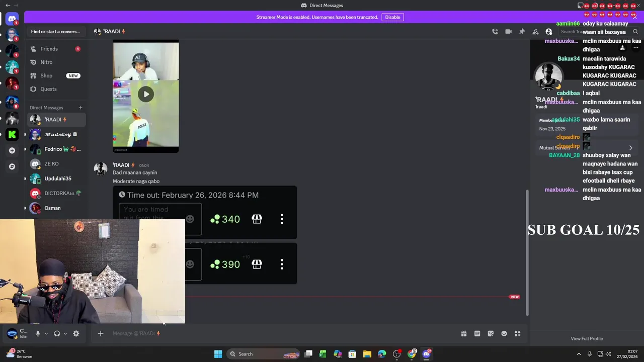Mute the microphone
The width and height of the screenshot is (644, 362).
[x=38, y=333]
